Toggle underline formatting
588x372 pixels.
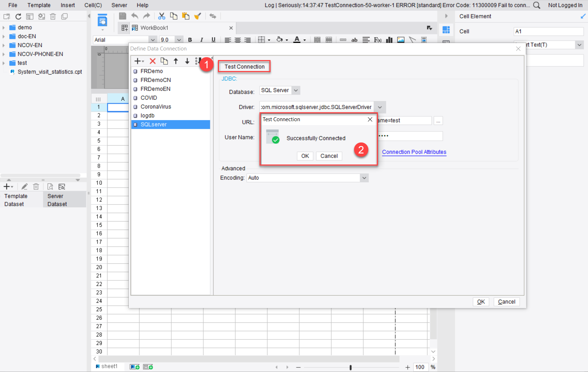213,40
